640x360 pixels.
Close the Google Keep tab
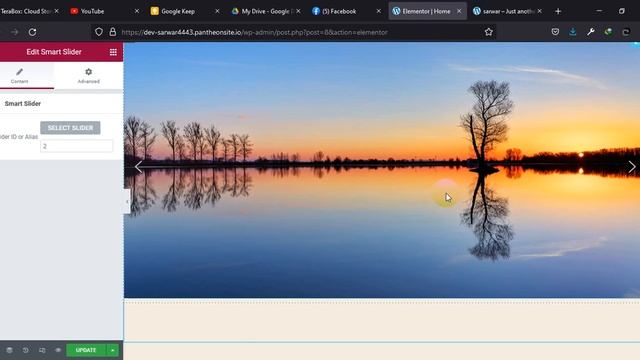coord(217,11)
